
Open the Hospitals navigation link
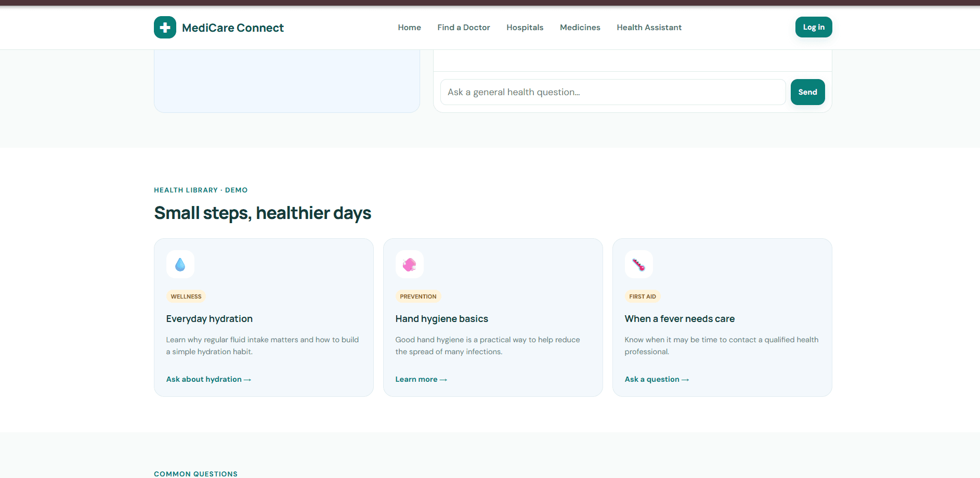[525, 28]
